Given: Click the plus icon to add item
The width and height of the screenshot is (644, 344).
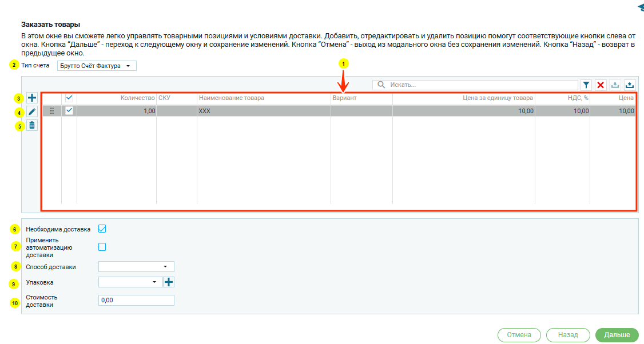Looking at the screenshot, I should coord(32,98).
